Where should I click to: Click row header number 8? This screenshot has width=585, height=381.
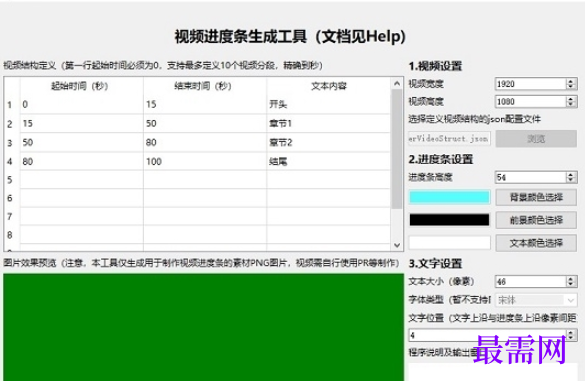(10, 235)
